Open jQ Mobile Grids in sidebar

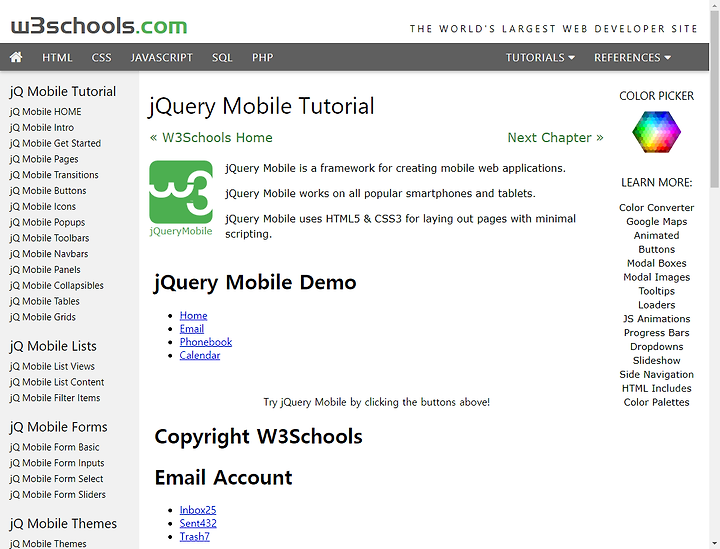[x=43, y=317]
